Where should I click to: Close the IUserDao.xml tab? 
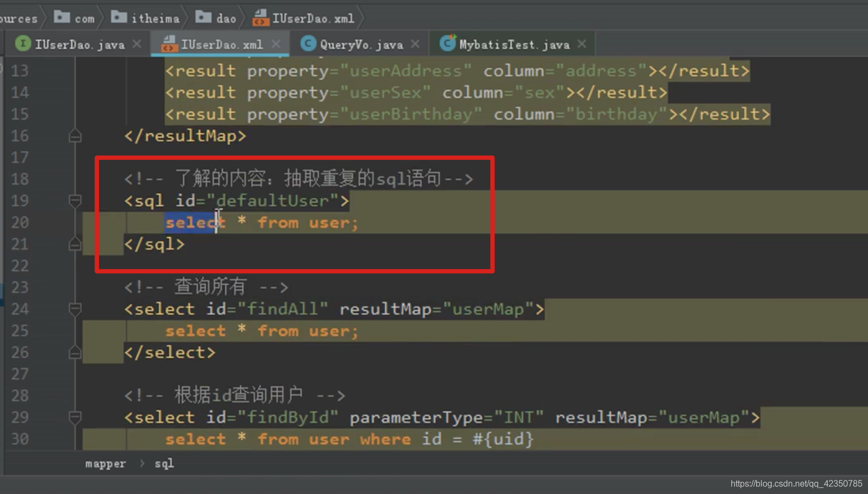(276, 44)
